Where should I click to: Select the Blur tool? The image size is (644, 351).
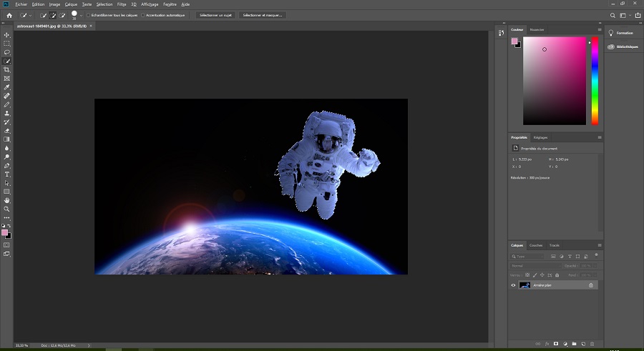point(6,148)
